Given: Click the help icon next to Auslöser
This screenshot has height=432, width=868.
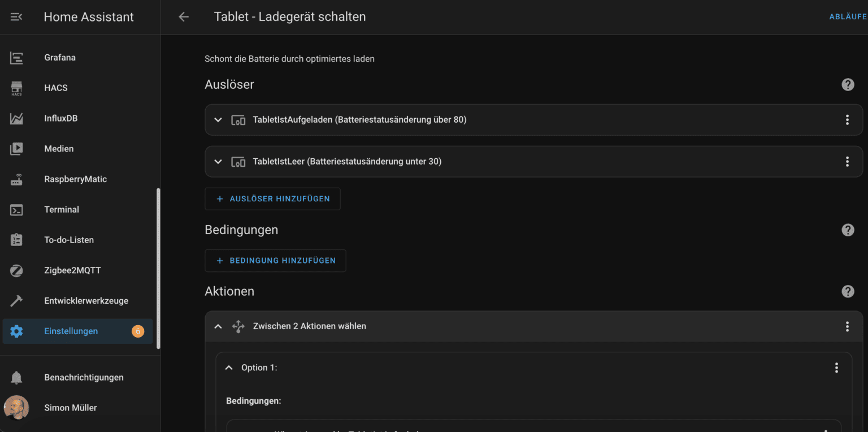Looking at the screenshot, I should 848,85.
